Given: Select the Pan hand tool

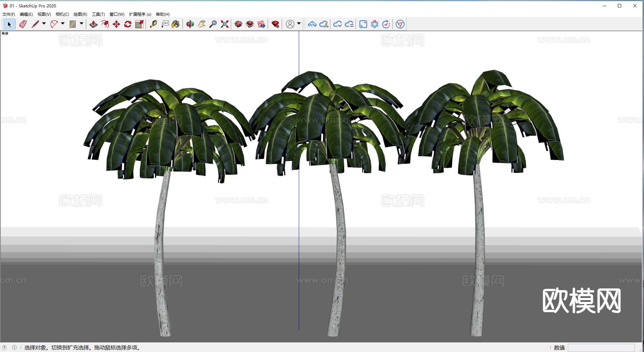Looking at the screenshot, I should 201,24.
